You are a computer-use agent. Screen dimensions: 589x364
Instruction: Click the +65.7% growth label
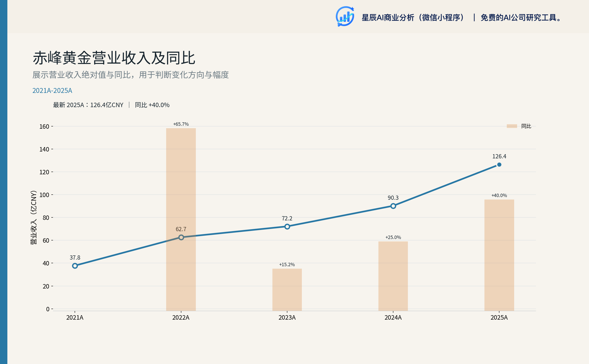(x=181, y=124)
